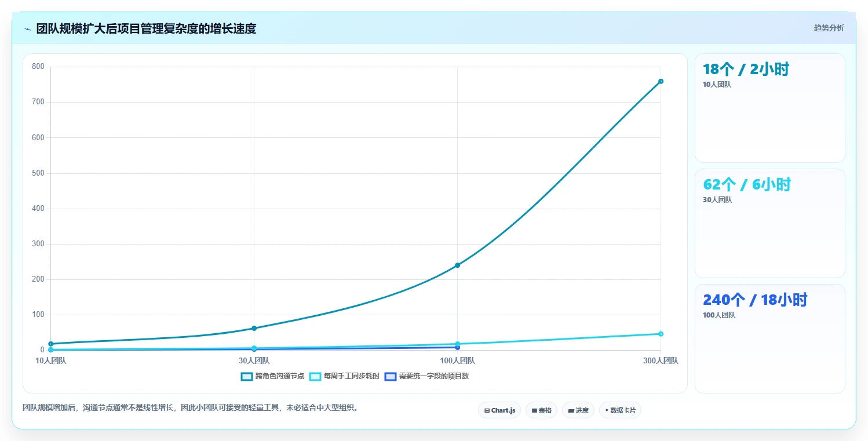This screenshot has height=441, width=868.
Task: Click the 趋势分析 label in the header
Action: (829, 28)
